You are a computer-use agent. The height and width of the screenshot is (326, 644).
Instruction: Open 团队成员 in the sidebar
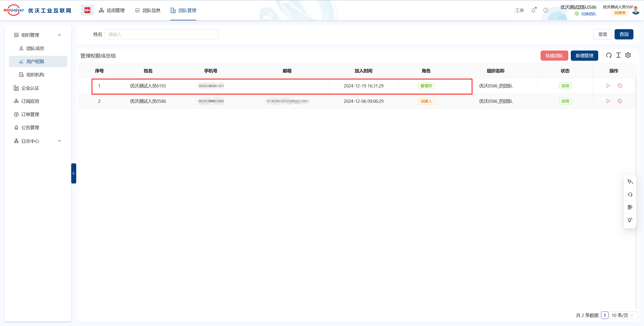pos(35,48)
